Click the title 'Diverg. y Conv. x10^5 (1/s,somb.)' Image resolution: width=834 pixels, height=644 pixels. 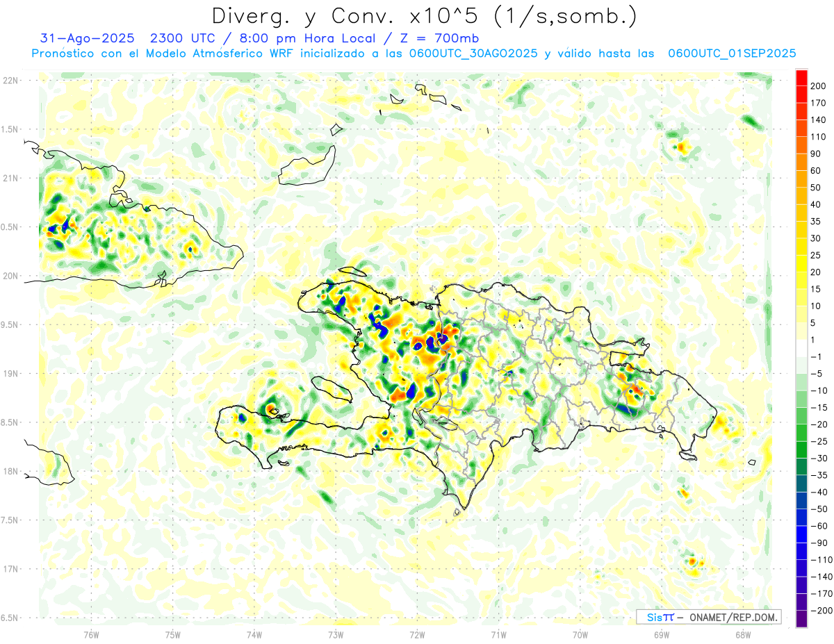[423, 16]
